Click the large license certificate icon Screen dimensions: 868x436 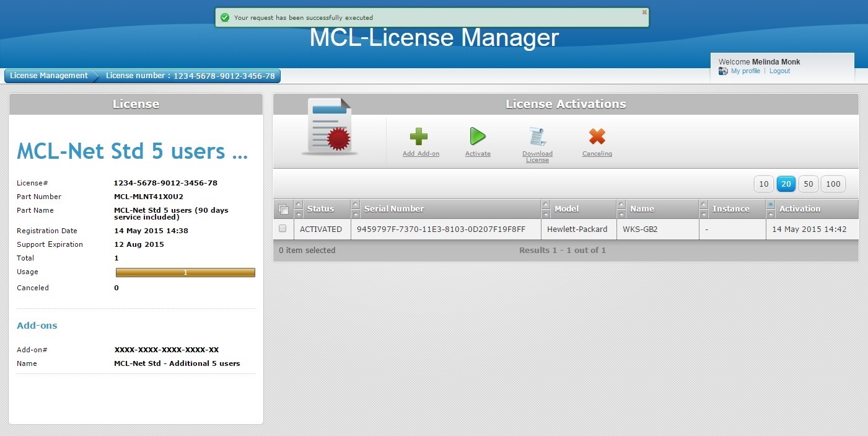tap(329, 127)
